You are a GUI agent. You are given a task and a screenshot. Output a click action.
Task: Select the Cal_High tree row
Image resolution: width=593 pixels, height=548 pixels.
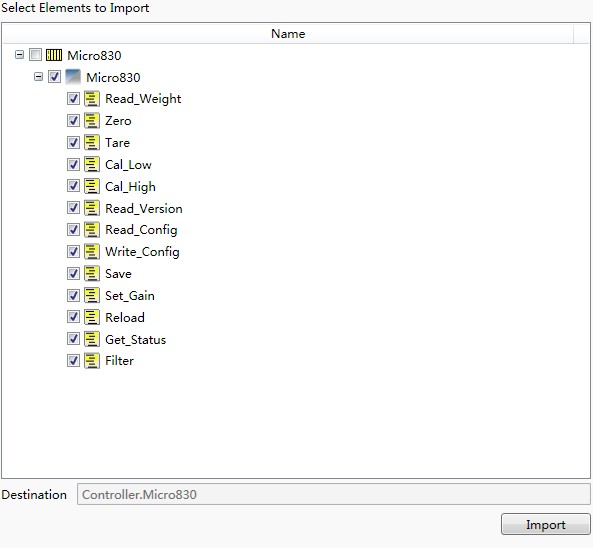tap(130, 186)
